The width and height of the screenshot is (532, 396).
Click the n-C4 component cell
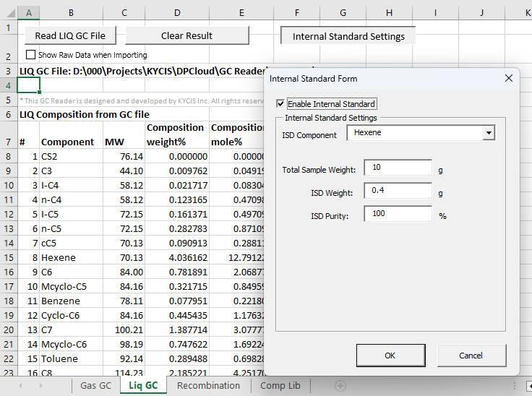pos(72,200)
